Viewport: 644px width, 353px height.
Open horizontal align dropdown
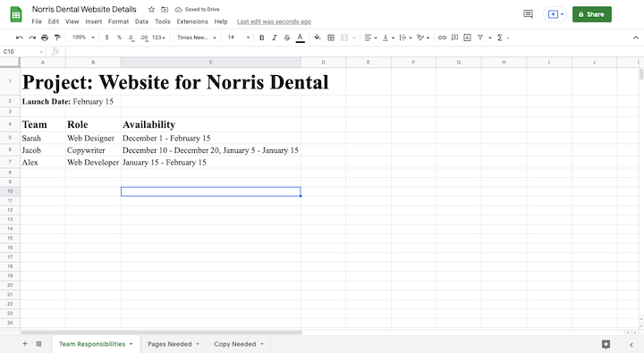pyautogui.click(x=370, y=38)
